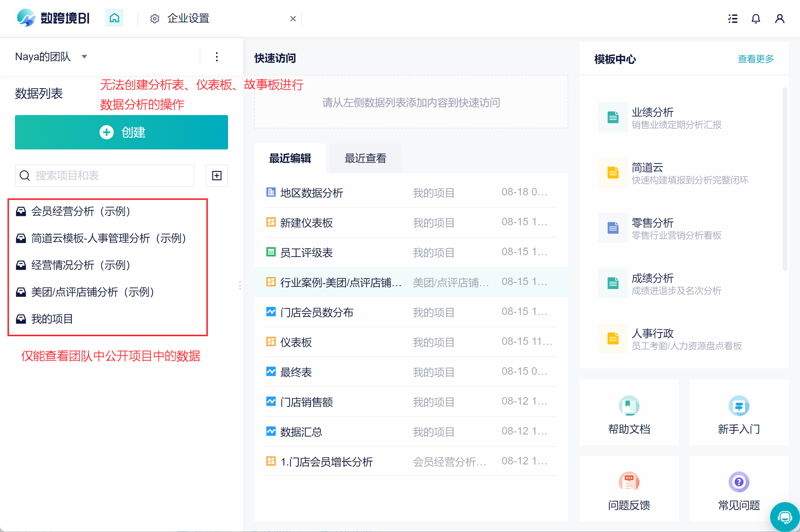The height and width of the screenshot is (532, 800).
Task: Click the template center vertical scrollbar
Action: (785, 179)
